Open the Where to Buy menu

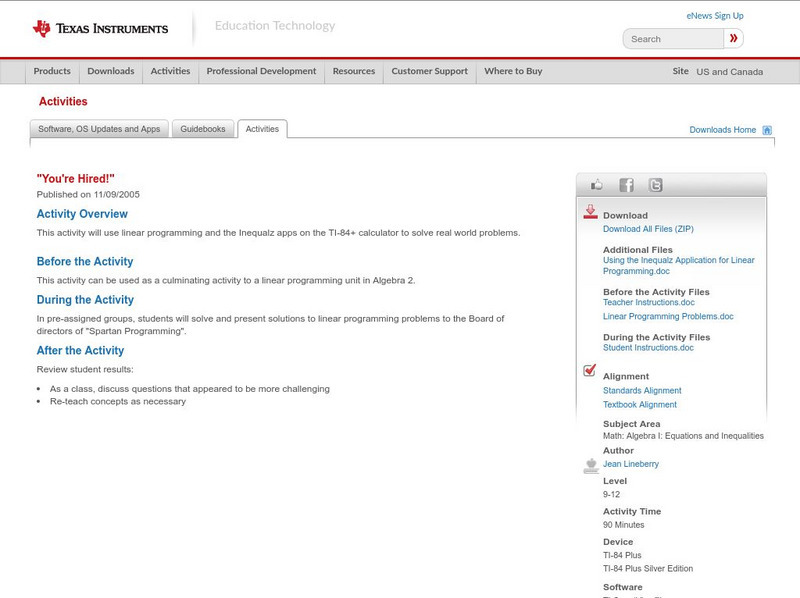[513, 71]
